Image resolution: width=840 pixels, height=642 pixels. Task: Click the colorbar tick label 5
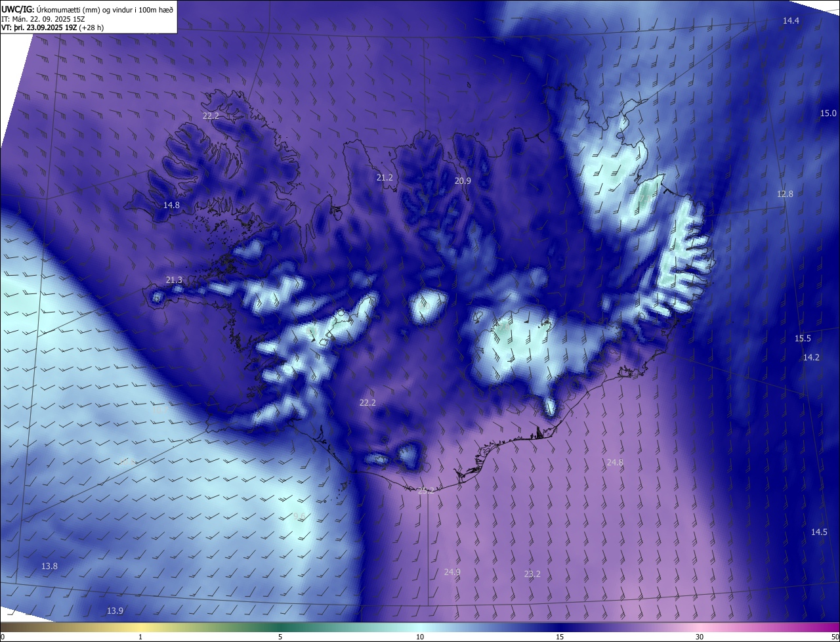(280, 637)
